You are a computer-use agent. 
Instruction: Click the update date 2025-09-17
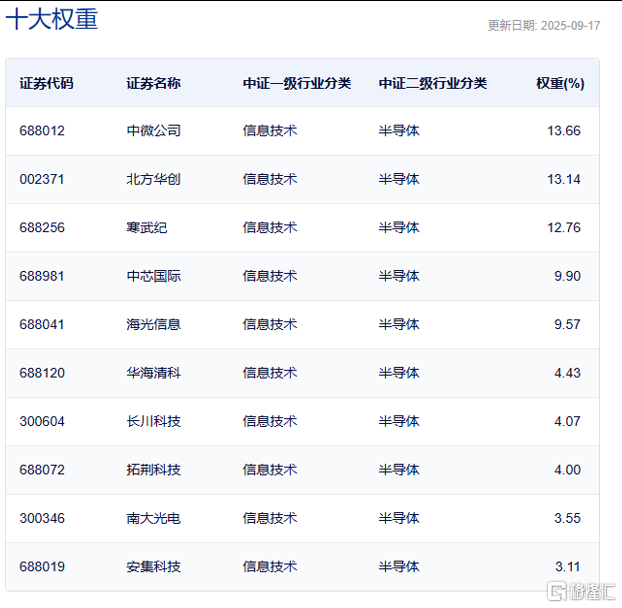570,26
